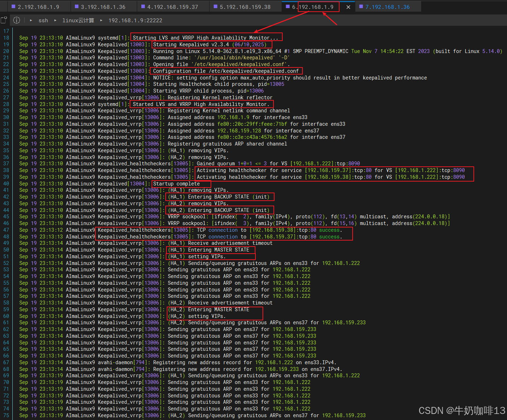The image size is (507, 420).
Task: Click the word 'success' on line 47
Action: (x=329, y=230)
